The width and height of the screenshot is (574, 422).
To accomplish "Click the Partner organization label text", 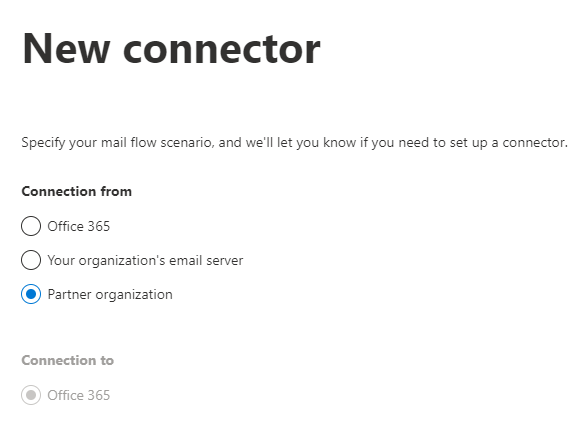I will 110,295.
